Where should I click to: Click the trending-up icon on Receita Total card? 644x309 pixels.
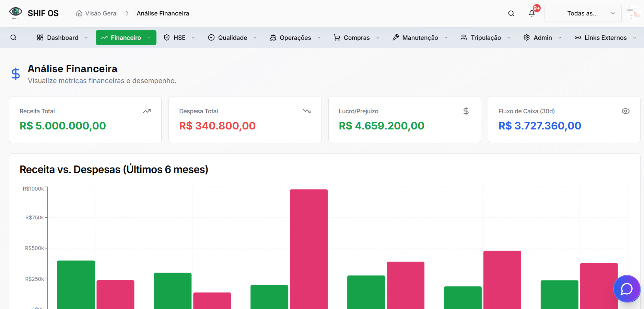pos(147,111)
